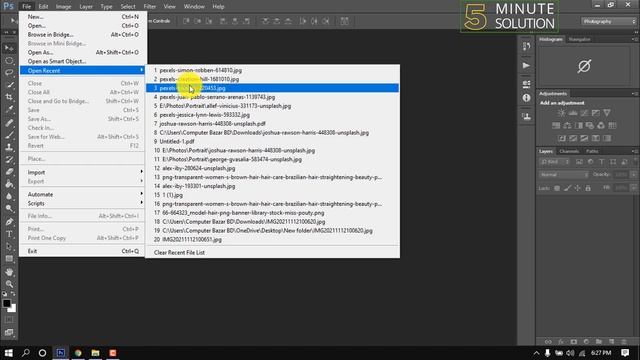The height and width of the screenshot is (360, 640).
Task: Switch to the Channels tab
Action: (569, 151)
